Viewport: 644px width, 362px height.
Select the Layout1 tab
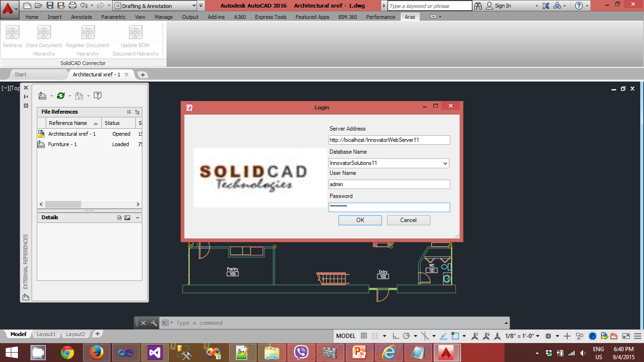click(x=46, y=334)
